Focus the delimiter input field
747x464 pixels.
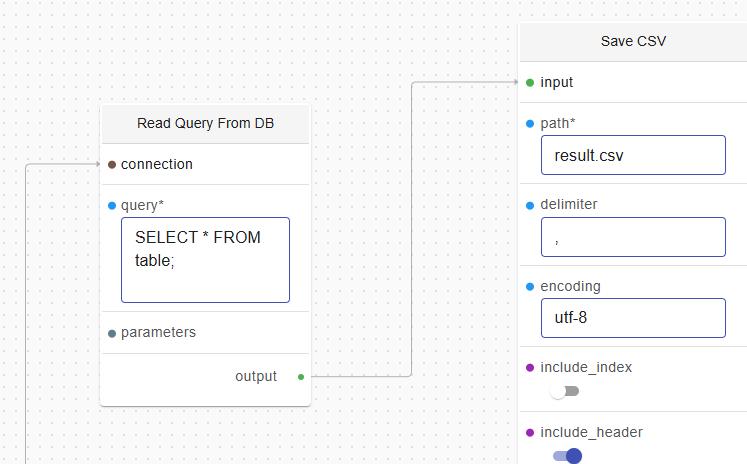[x=633, y=237]
